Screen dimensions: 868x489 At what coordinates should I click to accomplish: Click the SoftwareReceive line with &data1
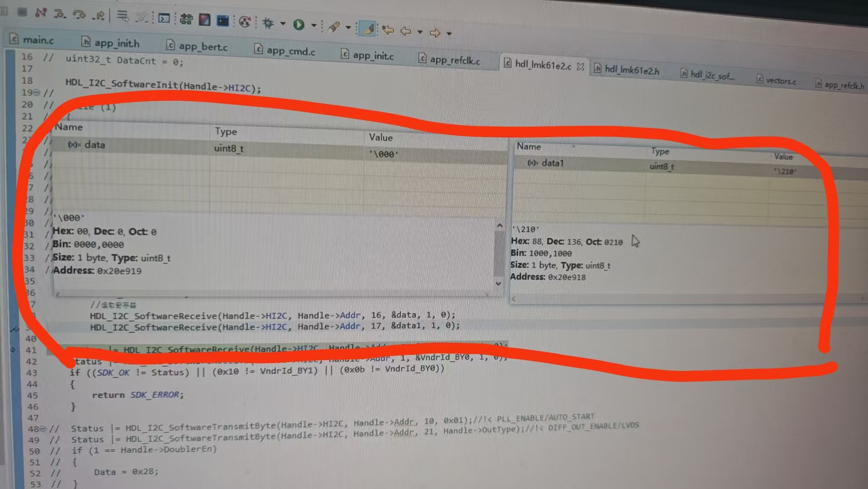point(275,326)
